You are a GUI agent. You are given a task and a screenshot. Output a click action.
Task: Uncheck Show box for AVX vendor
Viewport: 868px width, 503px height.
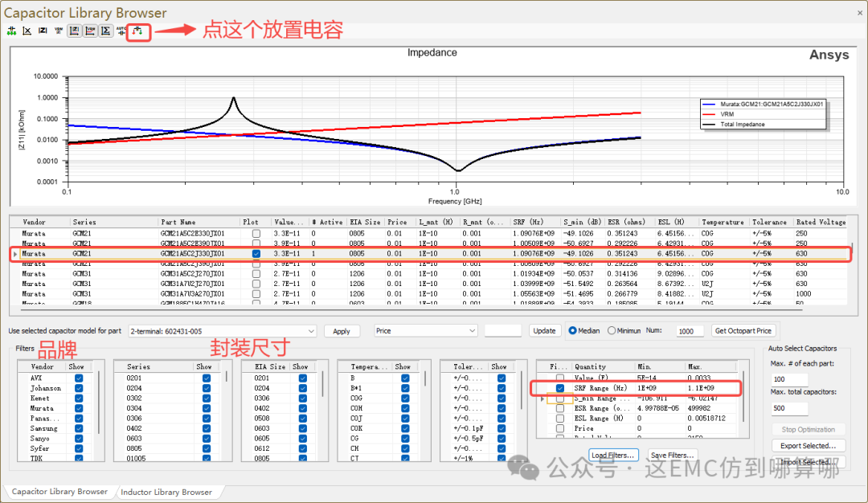point(79,378)
